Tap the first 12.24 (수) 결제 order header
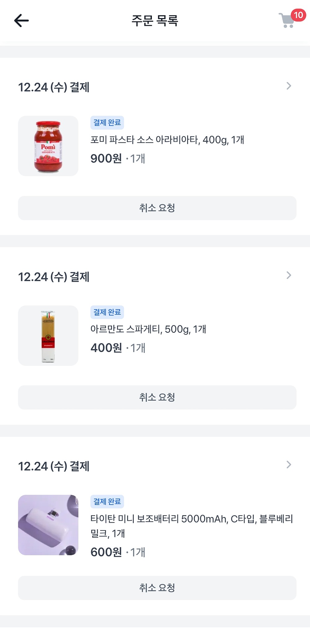 point(54,87)
